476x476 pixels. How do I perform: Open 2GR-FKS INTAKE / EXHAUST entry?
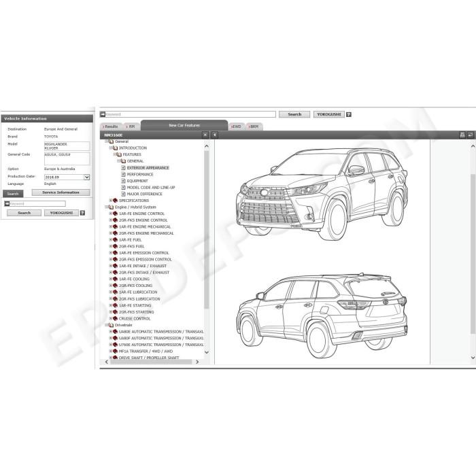click(144, 273)
